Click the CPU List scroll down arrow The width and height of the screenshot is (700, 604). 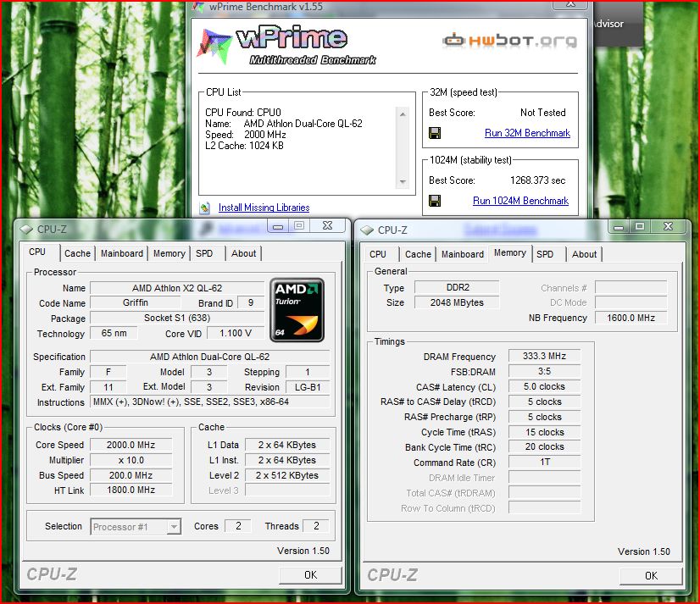[403, 181]
